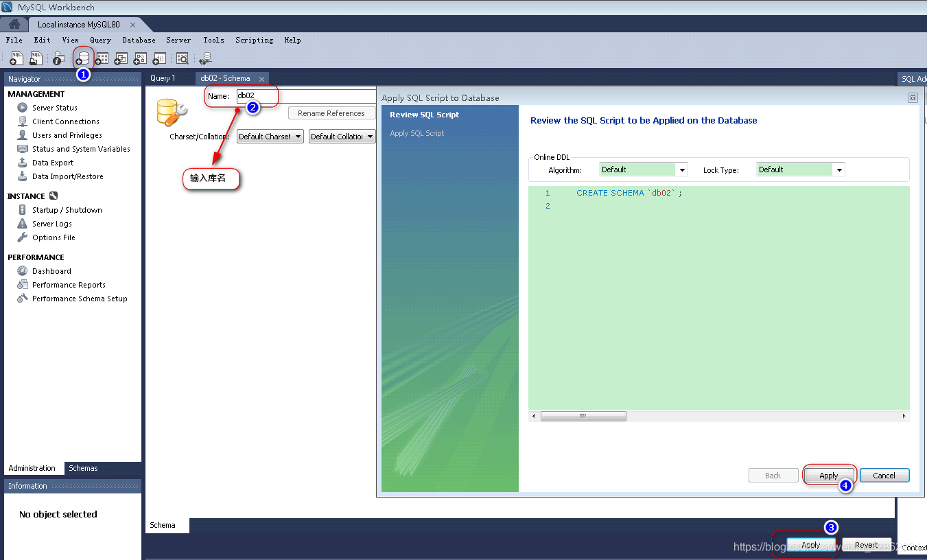Switch to the Administration tab
The width and height of the screenshot is (927, 560).
click(32, 468)
